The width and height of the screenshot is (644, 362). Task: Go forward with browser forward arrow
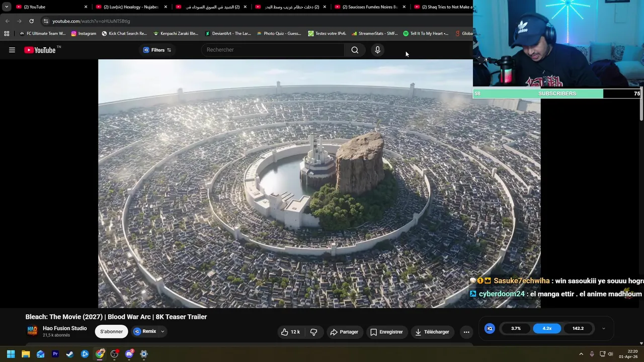click(19, 21)
